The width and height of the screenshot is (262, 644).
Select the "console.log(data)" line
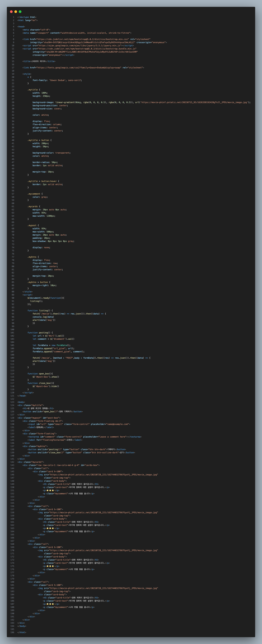point(43,317)
